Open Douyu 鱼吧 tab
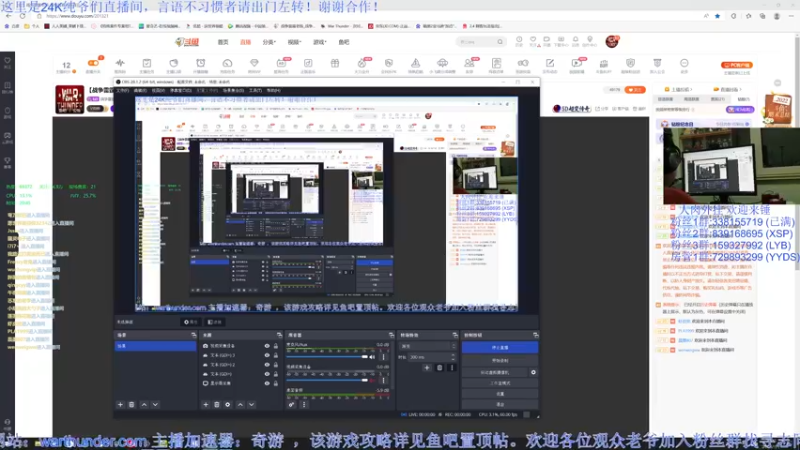800x450 pixels. pos(344,42)
